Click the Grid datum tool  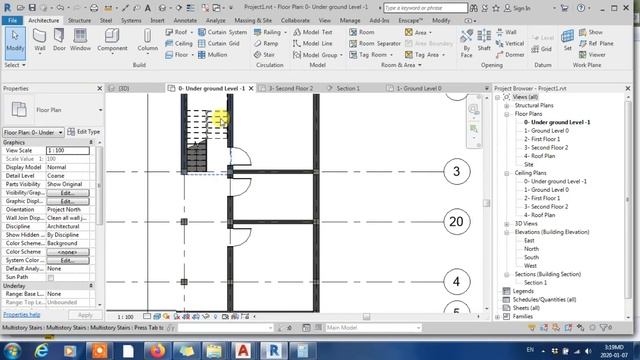click(x=542, y=49)
